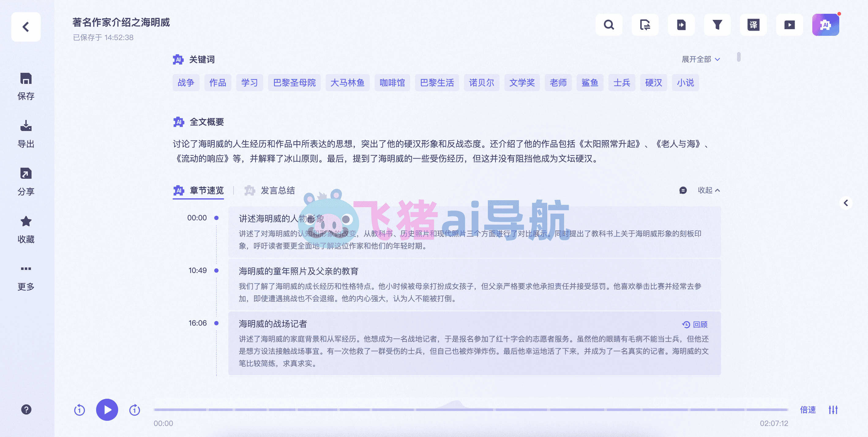
Task: Open the purple AI assistant icon
Action: pos(825,25)
